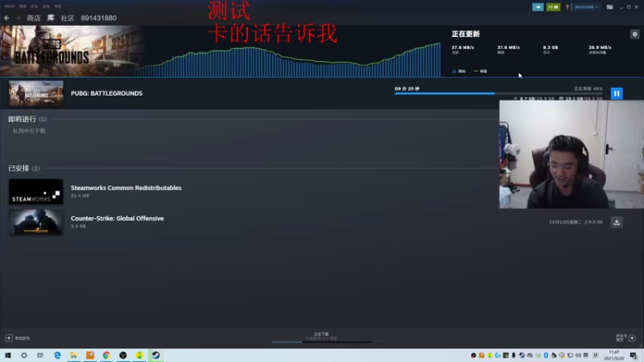
Task: Click the Steam icon on taskbar
Action: (155, 356)
